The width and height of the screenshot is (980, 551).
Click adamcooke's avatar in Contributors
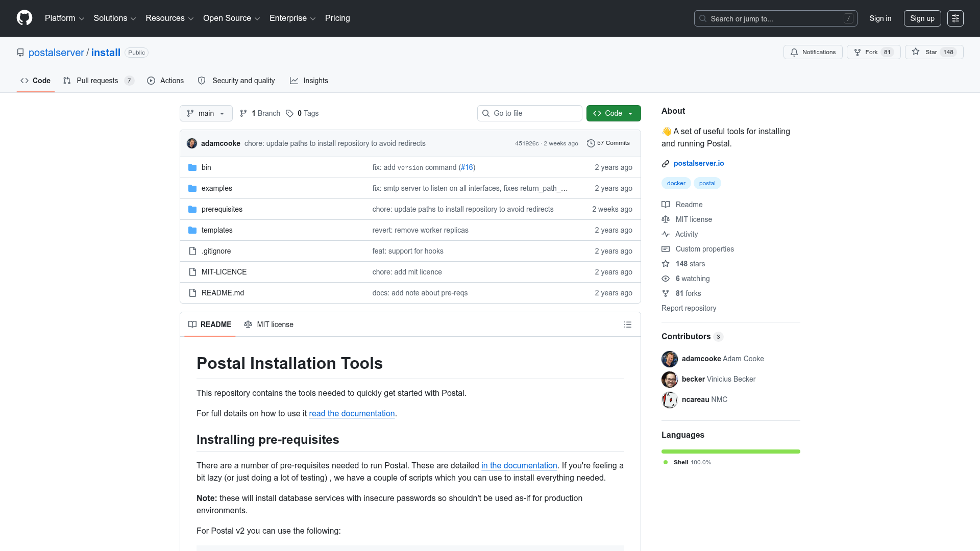[670, 359]
